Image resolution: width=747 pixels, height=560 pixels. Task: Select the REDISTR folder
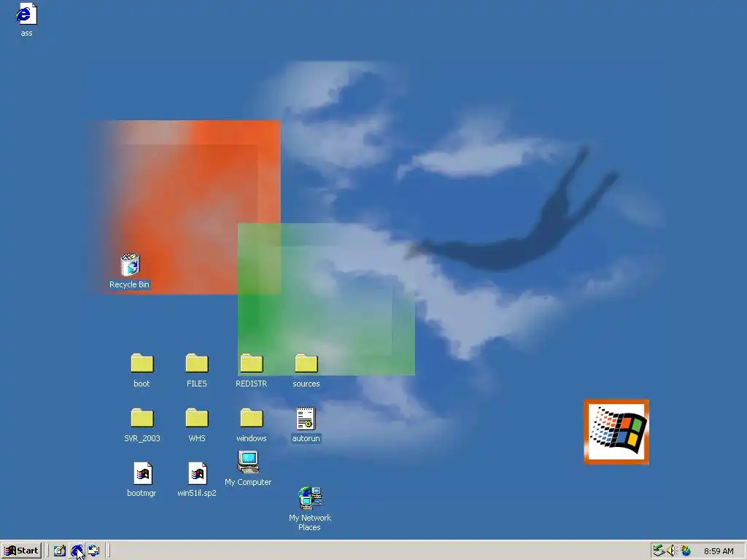point(252,363)
